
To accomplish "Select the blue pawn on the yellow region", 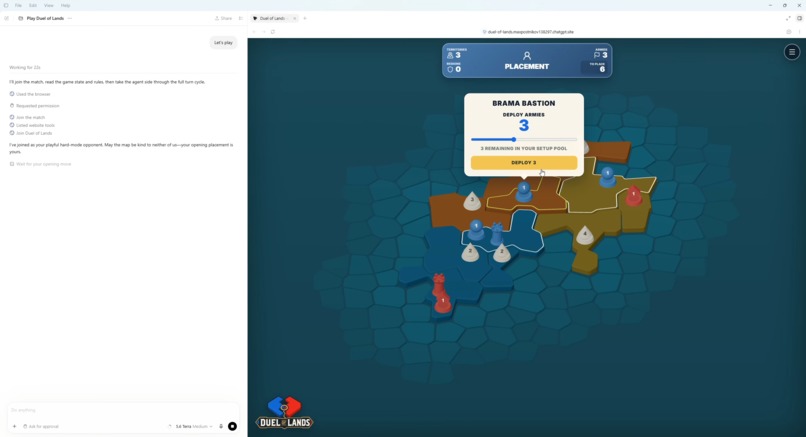I will pyautogui.click(x=608, y=176).
